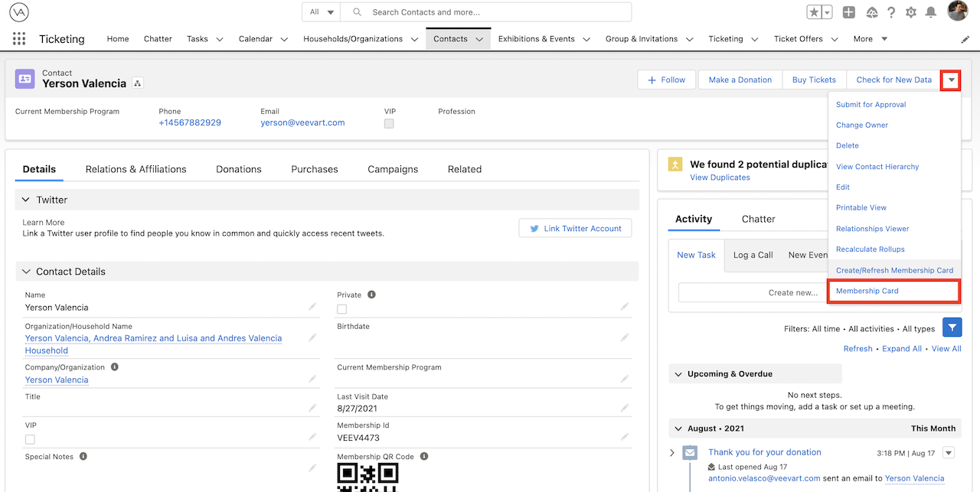Open the All search scope dropdown
This screenshot has width=980, height=492.
322,12
